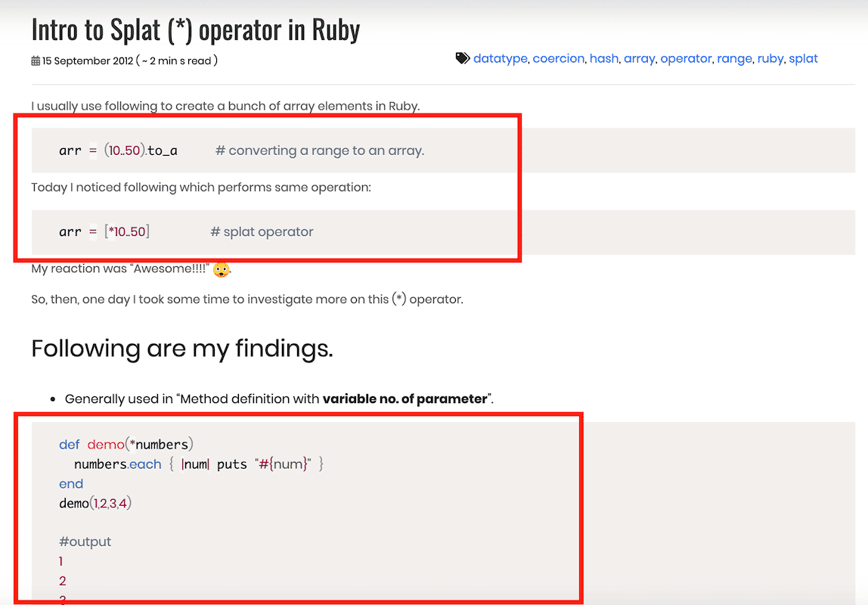Open the coercion tag link

(559, 59)
